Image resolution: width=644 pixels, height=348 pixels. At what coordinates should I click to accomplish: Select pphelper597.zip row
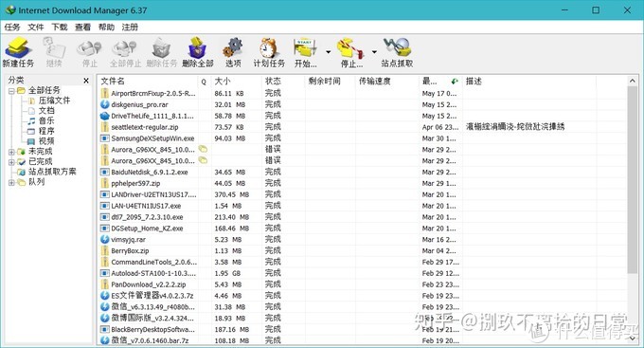coord(363,183)
